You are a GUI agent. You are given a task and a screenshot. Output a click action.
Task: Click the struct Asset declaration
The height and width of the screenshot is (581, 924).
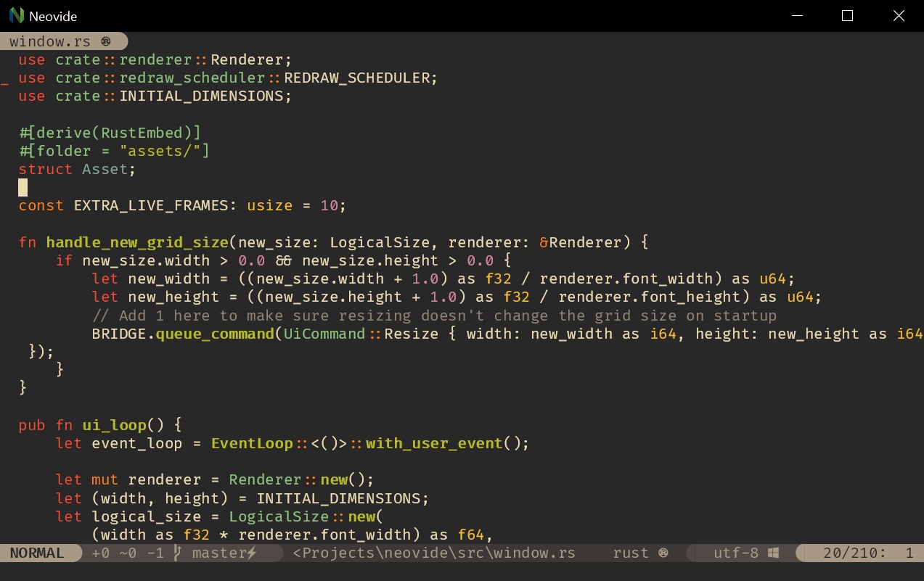[x=73, y=169]
